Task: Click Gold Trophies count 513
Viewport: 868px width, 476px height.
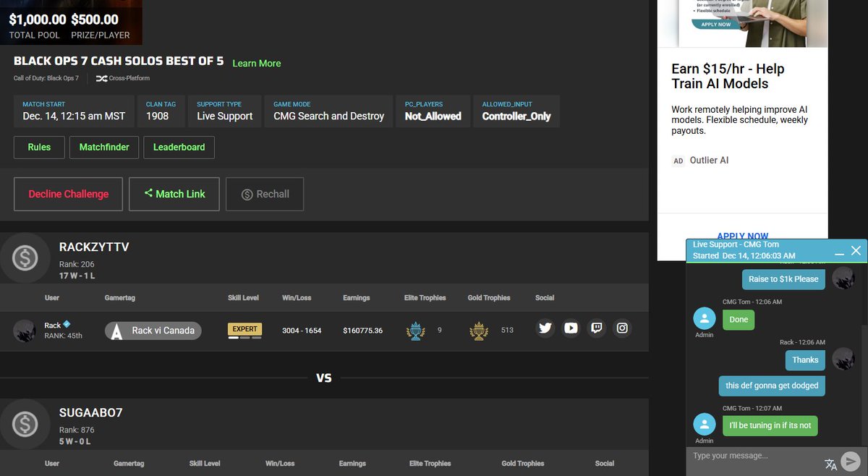Action: (507, 331)
